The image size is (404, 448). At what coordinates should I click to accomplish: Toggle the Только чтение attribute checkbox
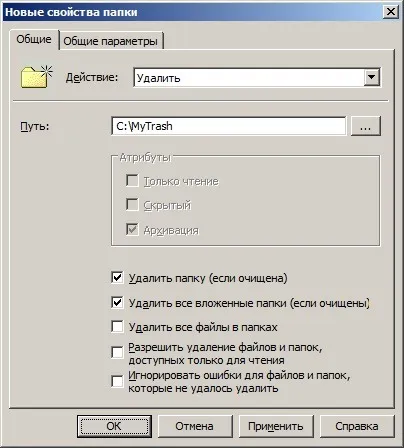(x=132, y=181)
